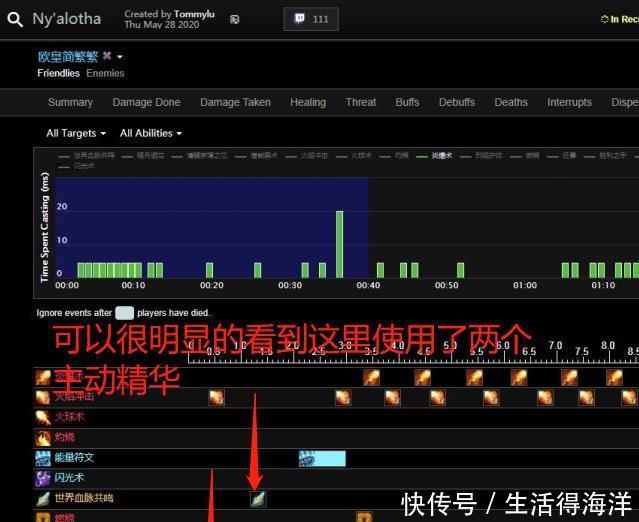This screenshot has height=522, width=639.
Task: Click the 火球术 row label
Action: coord(69,417)
